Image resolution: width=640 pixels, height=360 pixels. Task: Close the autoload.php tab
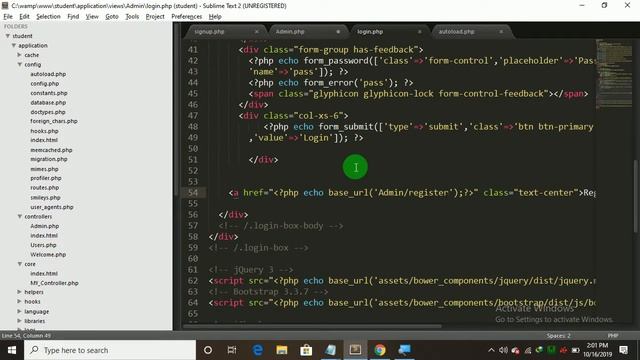[501, 31]
